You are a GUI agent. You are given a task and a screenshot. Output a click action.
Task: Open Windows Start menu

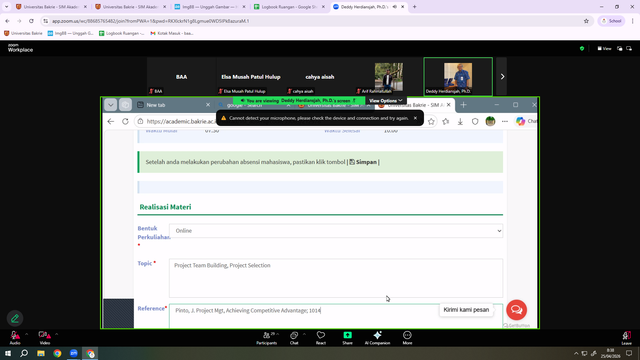pos(8,353)
